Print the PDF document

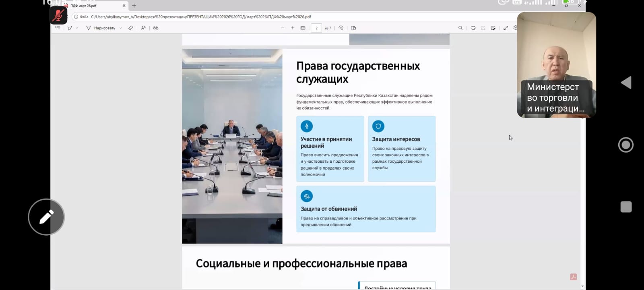point(473,28)
